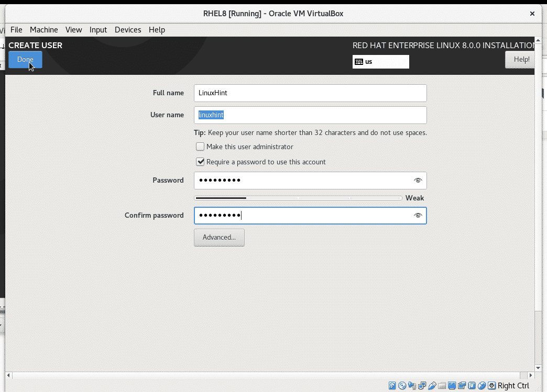Click the password strength meter bar
Viewport: 547px width, 392px height.
tap(298, 198)
